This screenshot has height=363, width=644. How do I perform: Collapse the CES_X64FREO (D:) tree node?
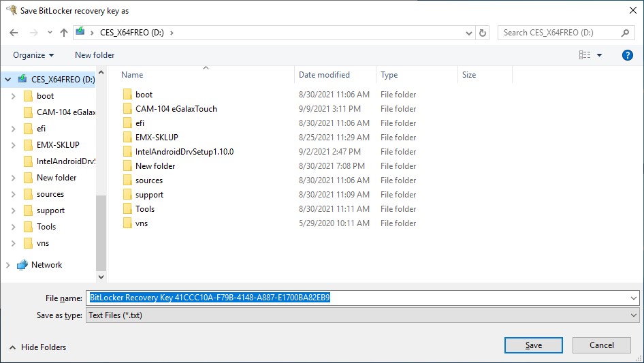point(7,80)
